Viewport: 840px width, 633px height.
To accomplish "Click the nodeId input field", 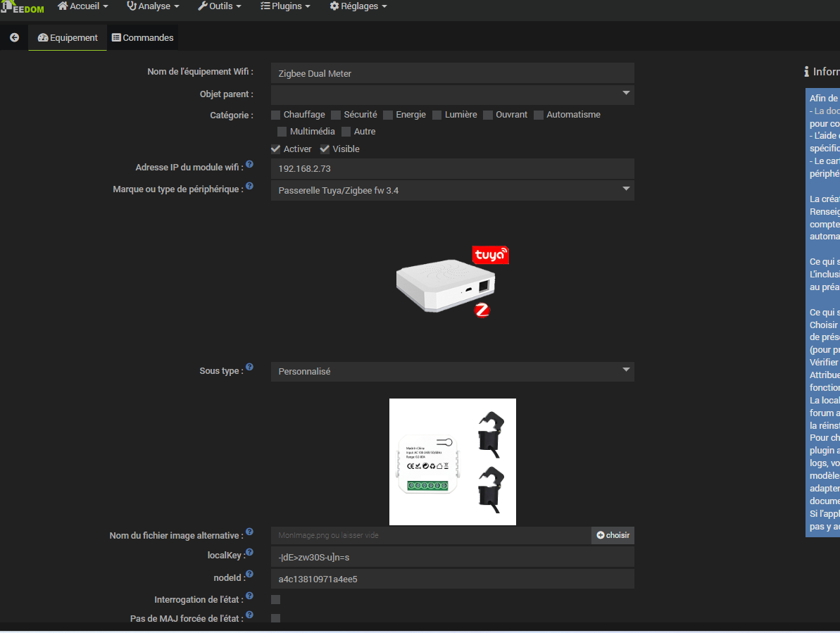I will (x=453, y=579).
